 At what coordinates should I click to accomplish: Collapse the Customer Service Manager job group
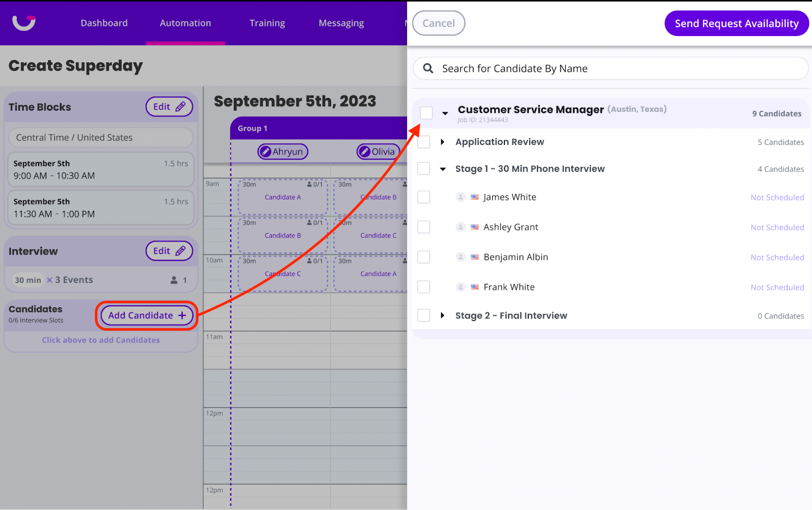[445, 113]
